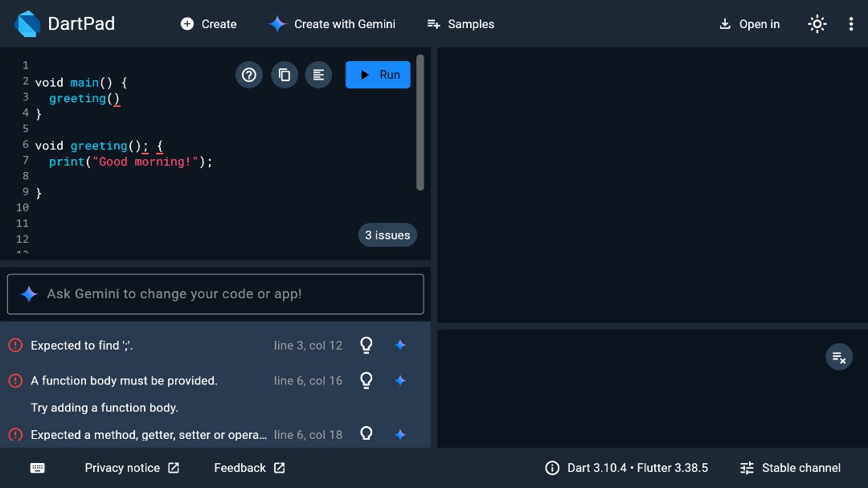Open the Create new pad button
The image size is (868, 488).
pos(209,24)
